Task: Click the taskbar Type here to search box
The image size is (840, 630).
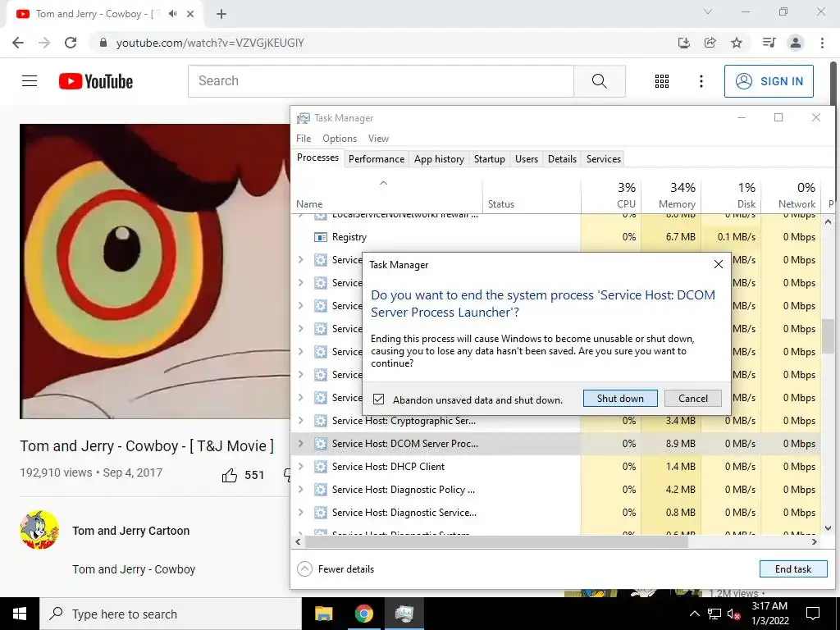Action: [171, 614]
